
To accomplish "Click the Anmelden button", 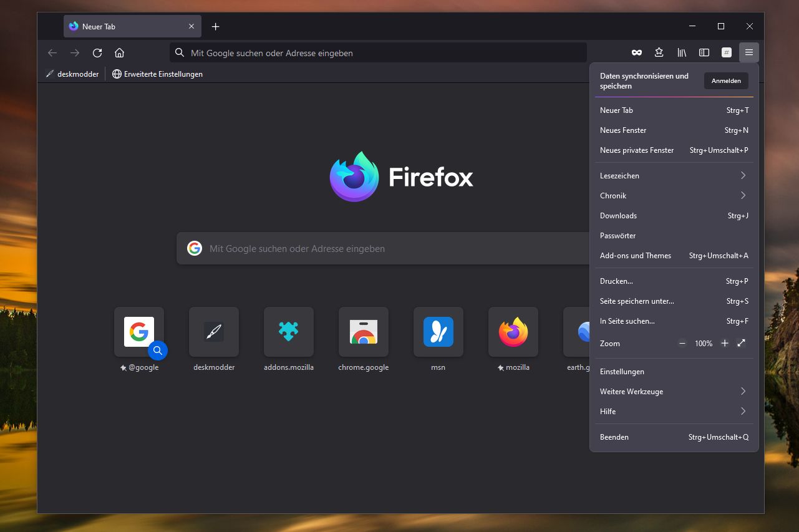I will [726, 81].
